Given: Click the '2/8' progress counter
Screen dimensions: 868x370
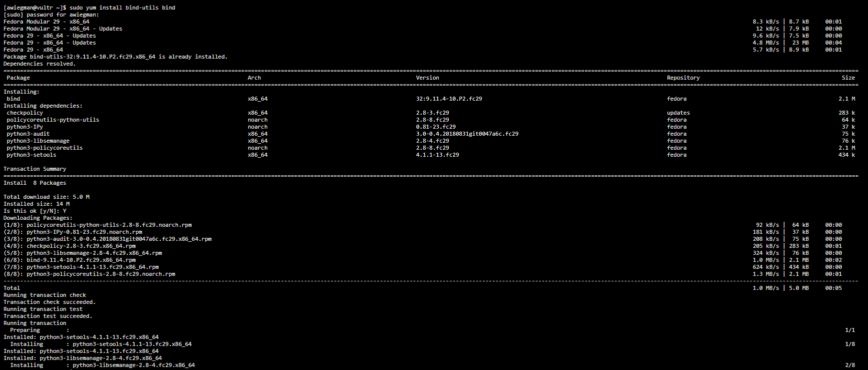Looking at the screenshot, I should tap(850, 365).
